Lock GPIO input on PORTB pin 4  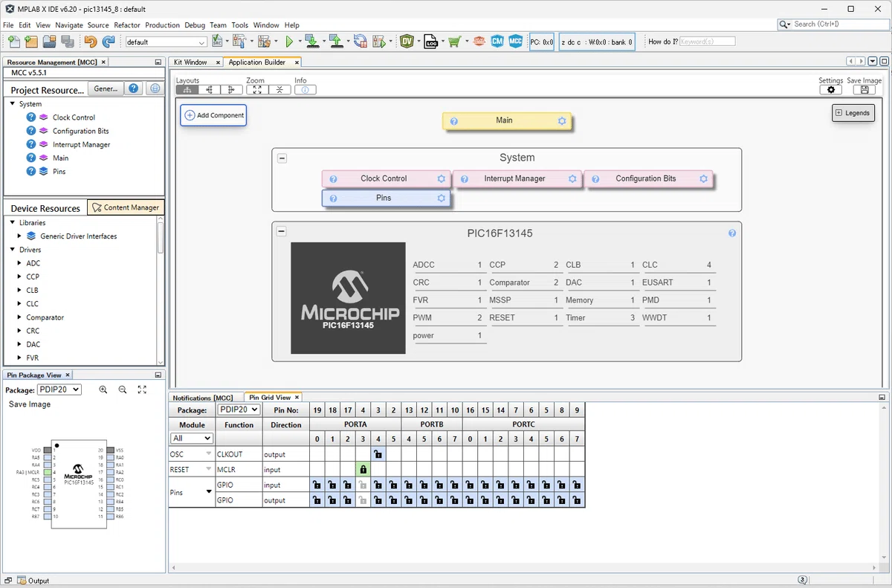point(409,485)
